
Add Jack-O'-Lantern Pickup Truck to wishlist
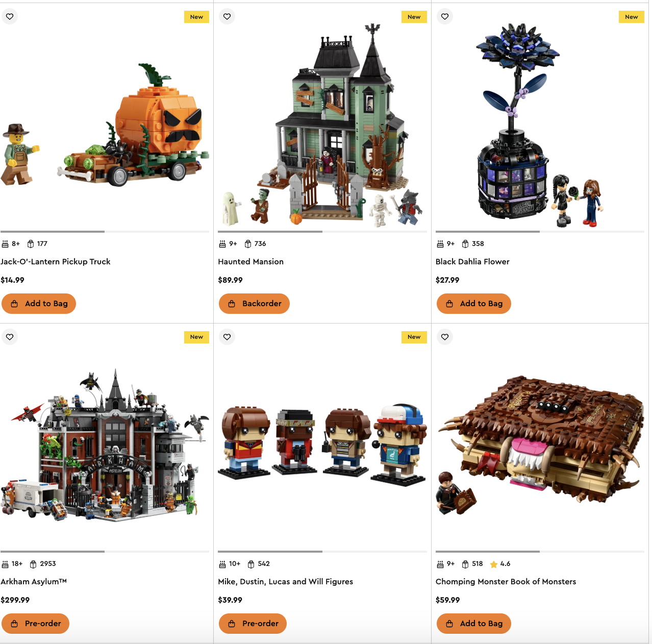10,17
